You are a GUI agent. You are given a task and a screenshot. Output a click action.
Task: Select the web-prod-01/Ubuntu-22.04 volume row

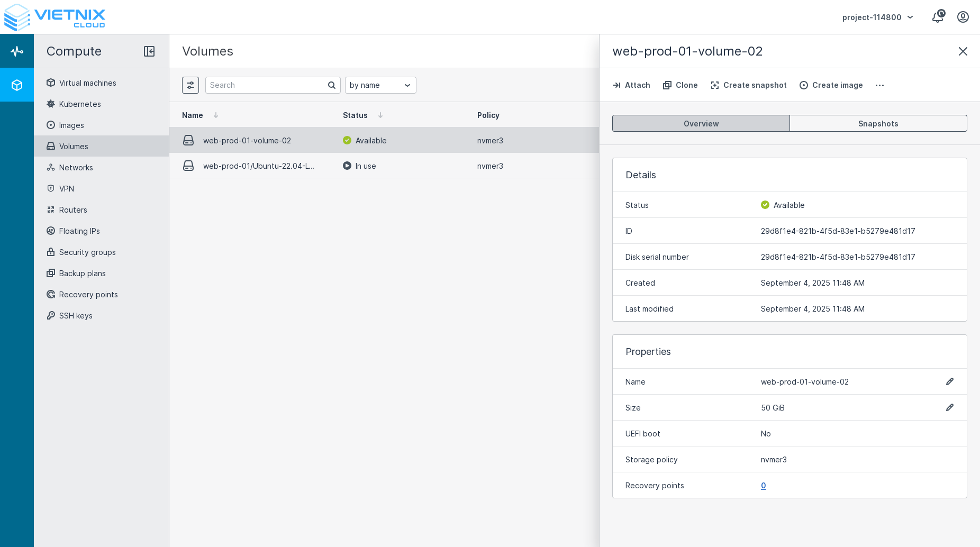point(258,166)
